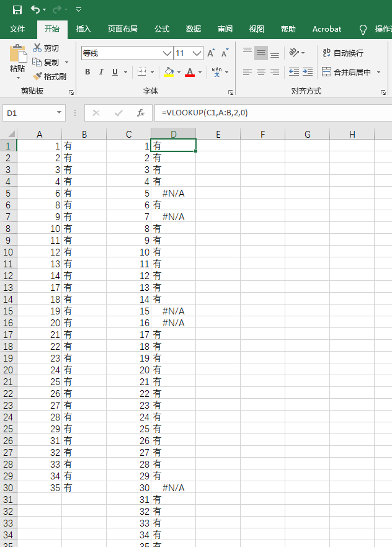Click the fx Insert Function icon
392x547 pixels.
141,113
